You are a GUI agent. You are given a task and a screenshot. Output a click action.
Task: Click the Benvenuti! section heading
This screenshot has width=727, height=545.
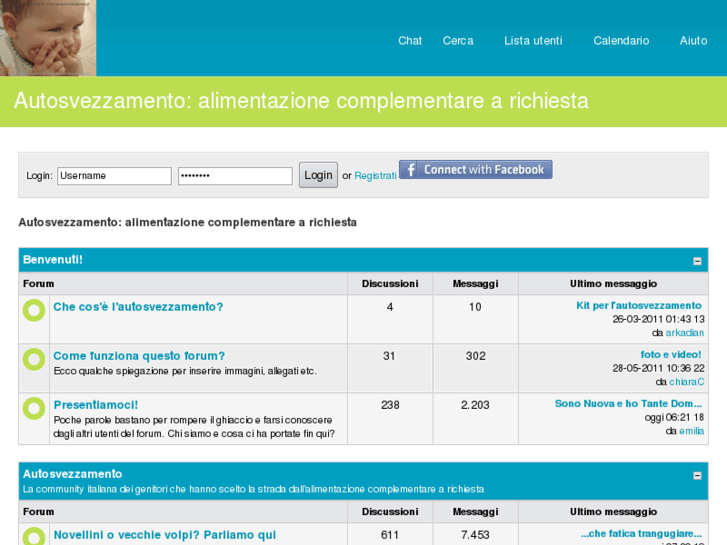53,259
